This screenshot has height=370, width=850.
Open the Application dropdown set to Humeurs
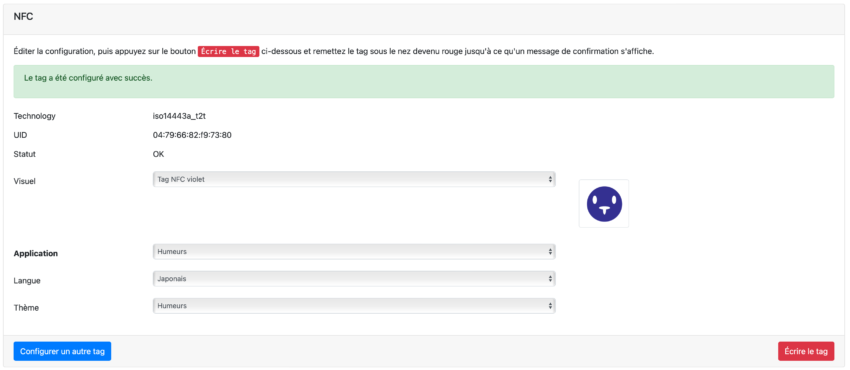tap(354, 251)
